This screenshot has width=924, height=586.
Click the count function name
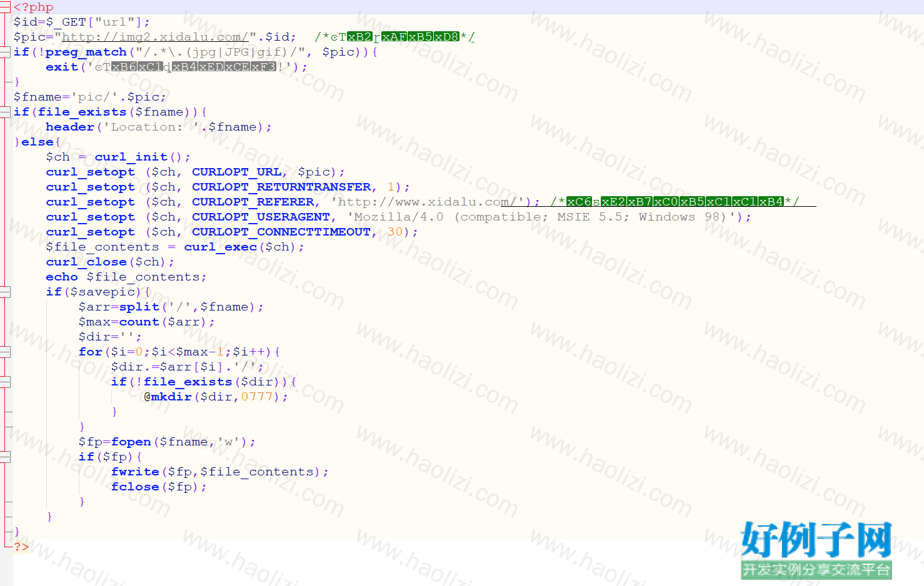tap(139, 322)
